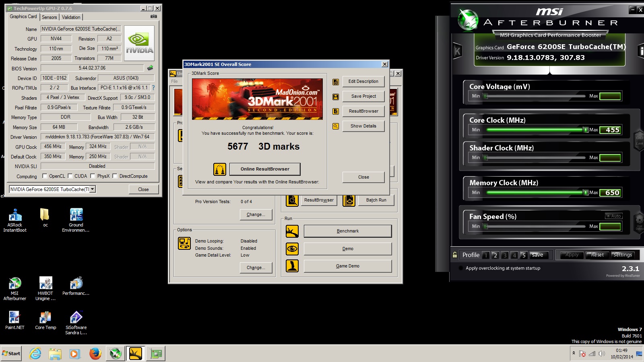Viewport: 644px width, 362px height.
Task: Click the Bus Interface question mark help icon
Action: [153, 88]
